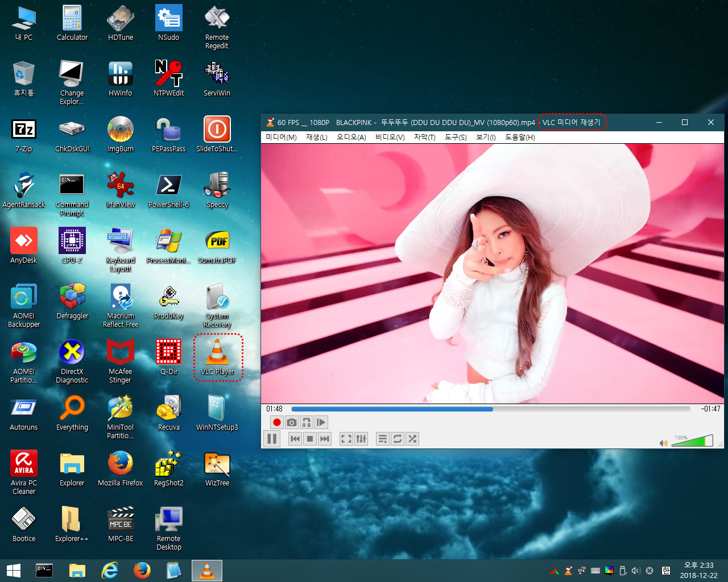
Task: Select Remote Regedit desktop icon
Action: click(x=217, y=27)
